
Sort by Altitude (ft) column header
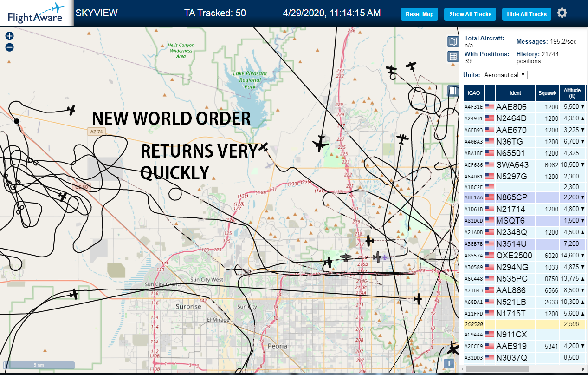(572, 93)
